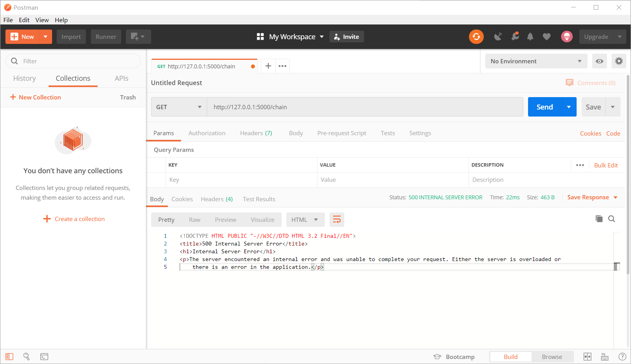Open the user avatar menu
The width and height of the screenshot is (631, 364).
point(567,37)
